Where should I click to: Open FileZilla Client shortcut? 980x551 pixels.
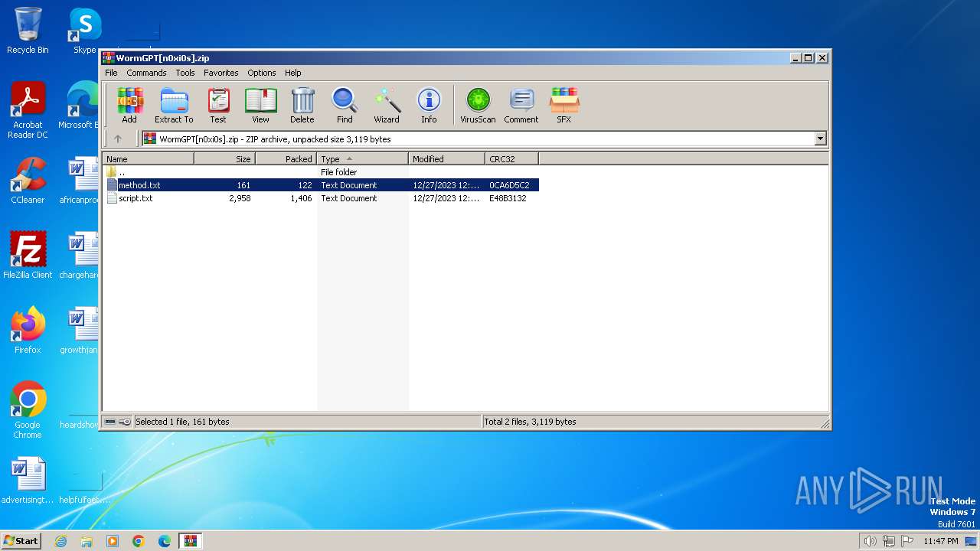[28, 256]
